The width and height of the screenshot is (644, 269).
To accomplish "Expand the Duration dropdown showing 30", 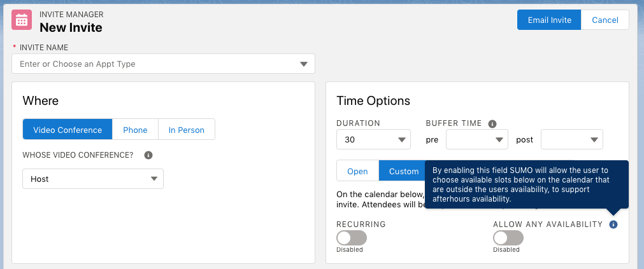I will coord(373,139).
